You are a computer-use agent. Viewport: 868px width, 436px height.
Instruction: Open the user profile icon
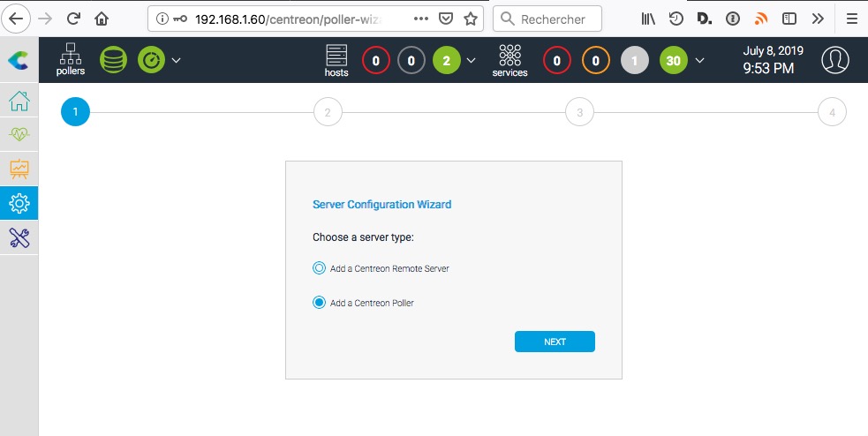(x=834, y=60)
